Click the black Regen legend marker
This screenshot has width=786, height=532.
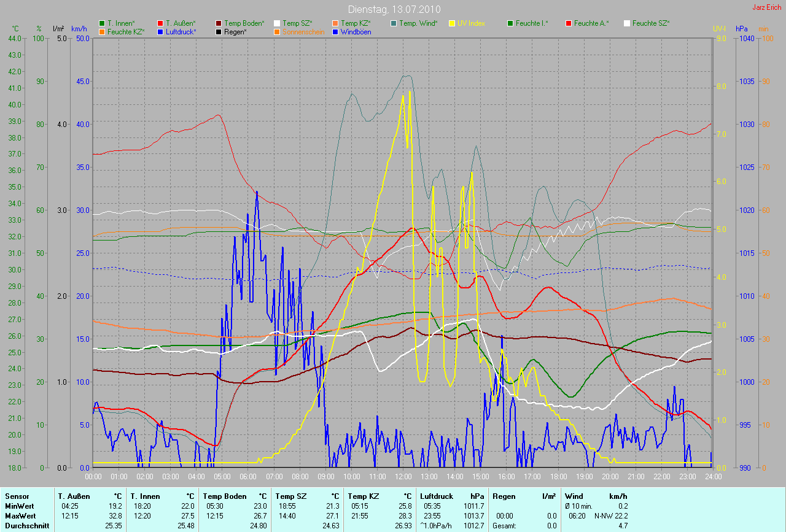tap(219, 32)
